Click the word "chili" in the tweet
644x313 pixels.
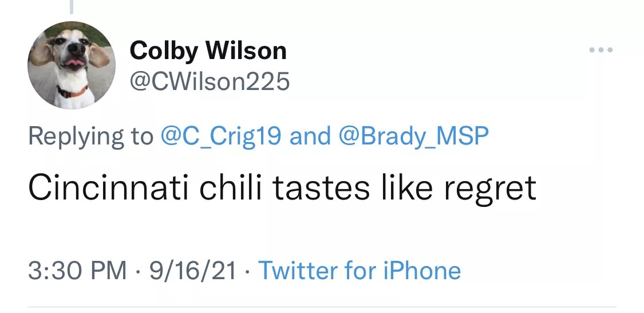coord(230,187)
